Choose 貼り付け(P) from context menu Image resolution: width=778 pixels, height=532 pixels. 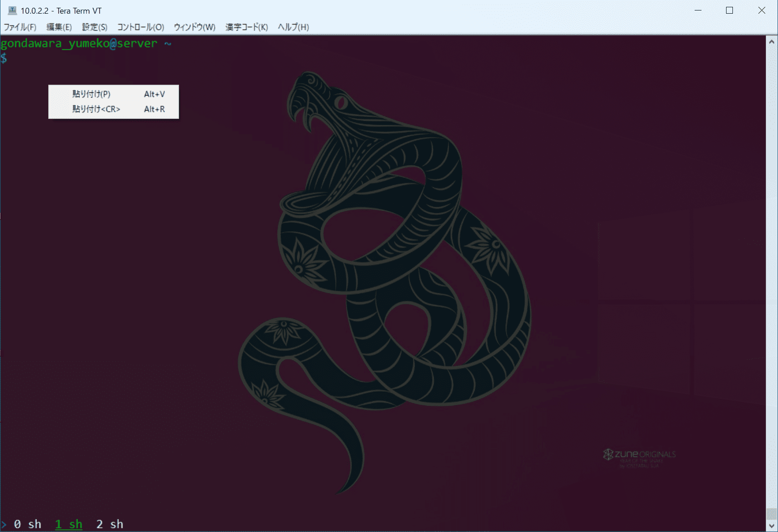[x=113, y=94]
